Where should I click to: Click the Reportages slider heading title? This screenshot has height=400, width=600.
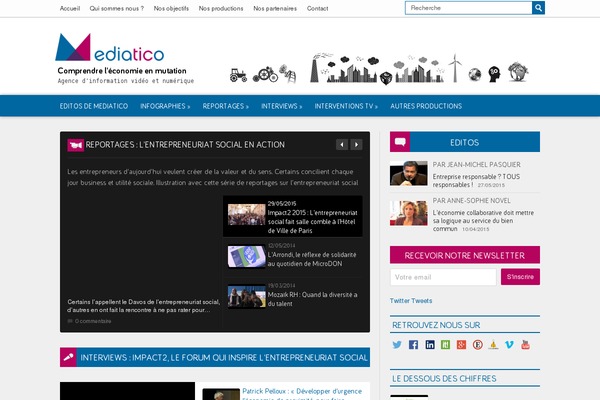[185, 145]
